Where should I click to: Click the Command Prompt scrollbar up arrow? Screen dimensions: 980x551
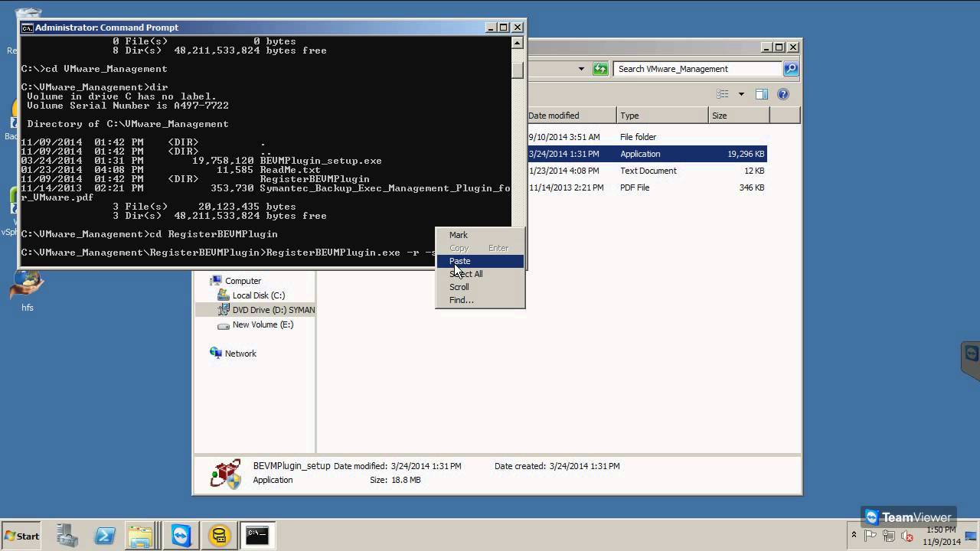point(518,43)
